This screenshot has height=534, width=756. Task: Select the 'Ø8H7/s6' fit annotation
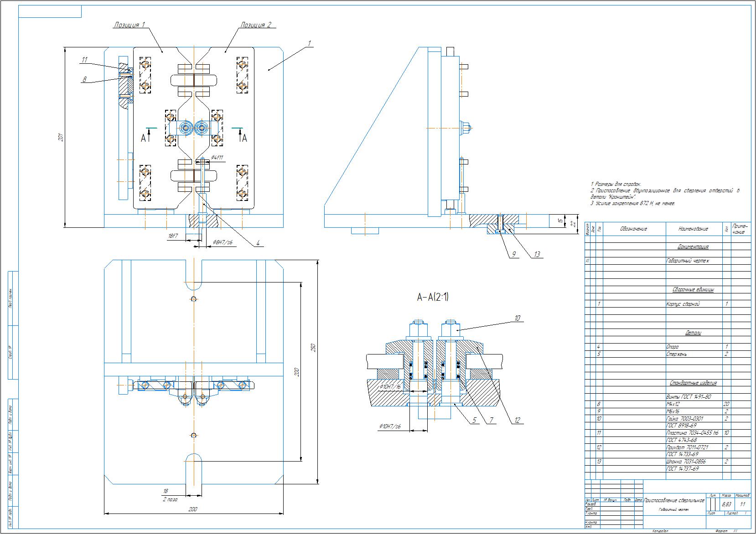click(223, 243)
